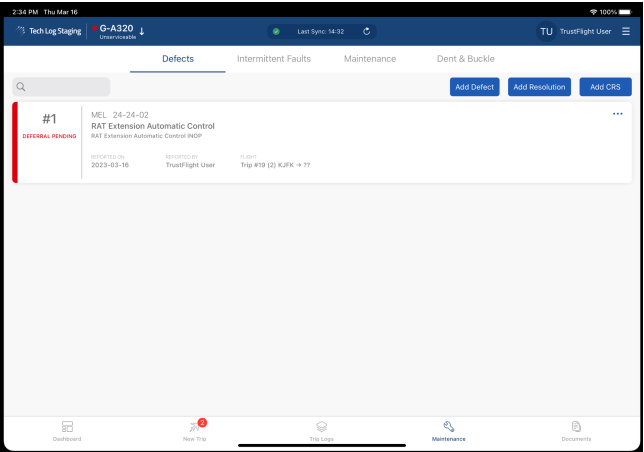Click the search magnifier icon

[21, 87]
